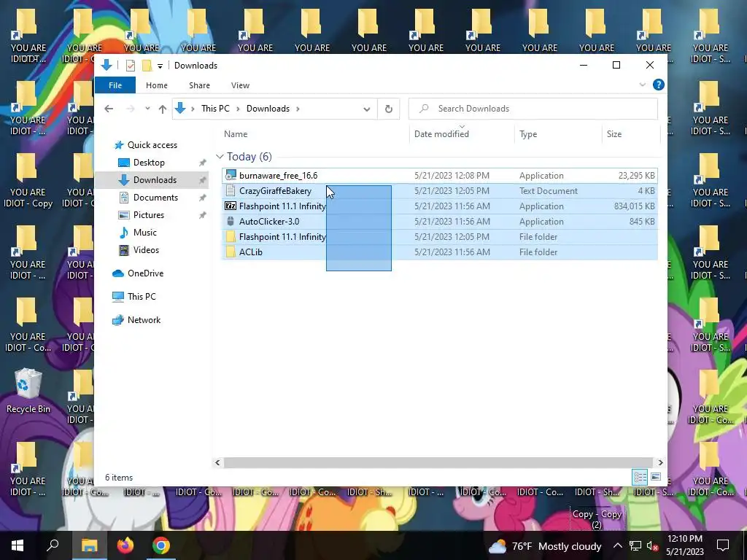This screenshot has width=747, height=560.
Task: Select Quick access in the navigation pane
Action: pos(152,145)
